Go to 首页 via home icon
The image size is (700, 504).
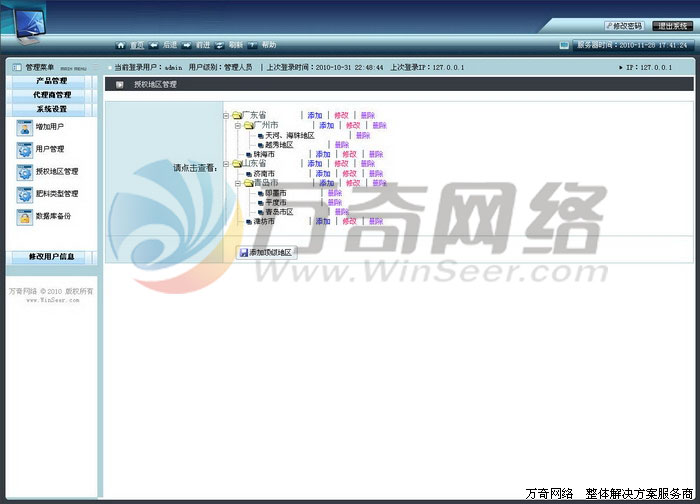tap(121, 45)
